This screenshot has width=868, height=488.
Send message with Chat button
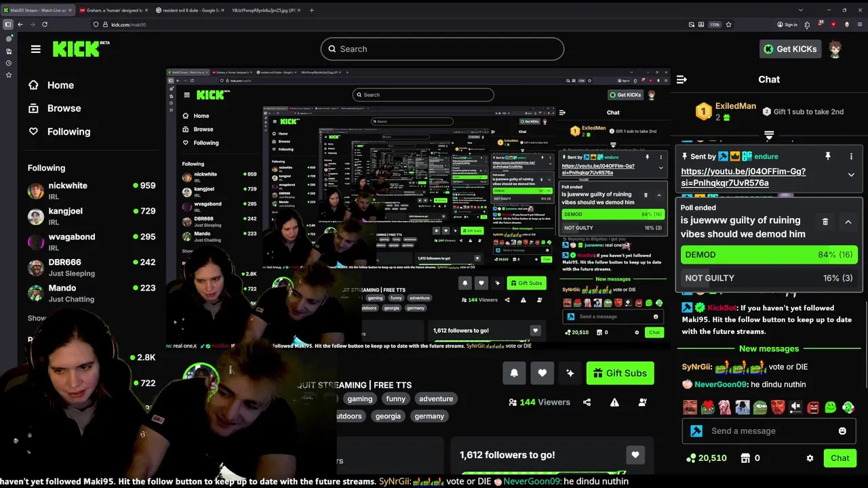coord(840,458)
